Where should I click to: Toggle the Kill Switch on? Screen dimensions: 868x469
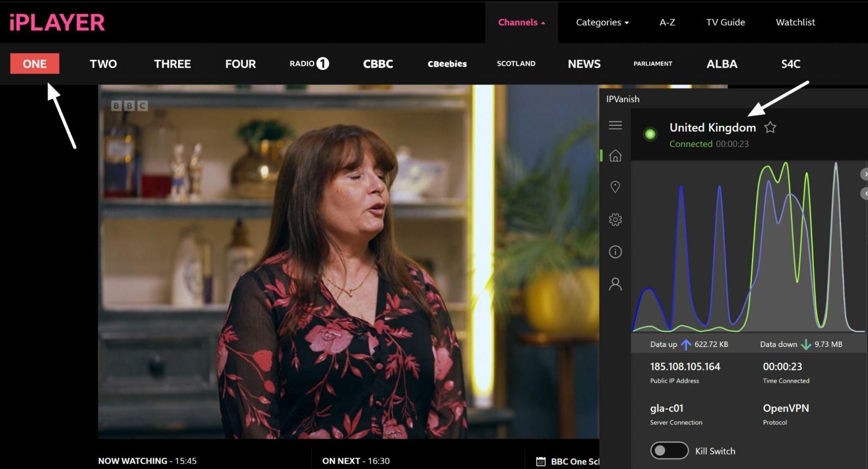pos(669,451)
